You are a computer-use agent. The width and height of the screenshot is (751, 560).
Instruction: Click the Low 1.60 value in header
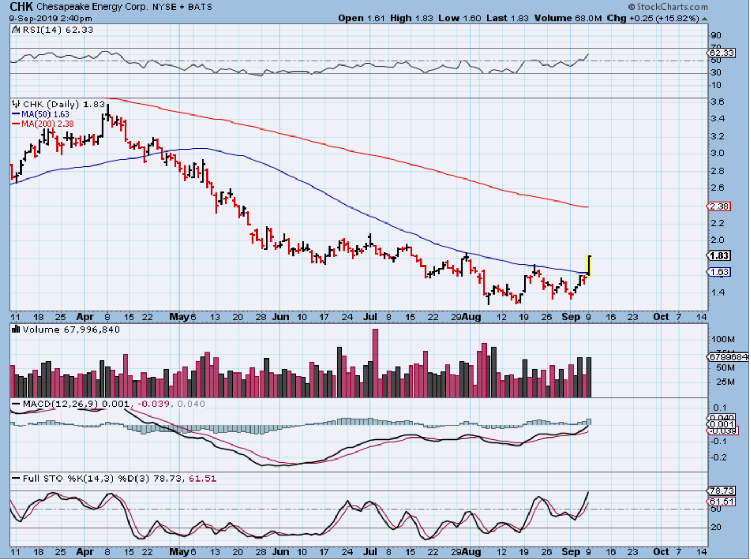coord(460,18)
